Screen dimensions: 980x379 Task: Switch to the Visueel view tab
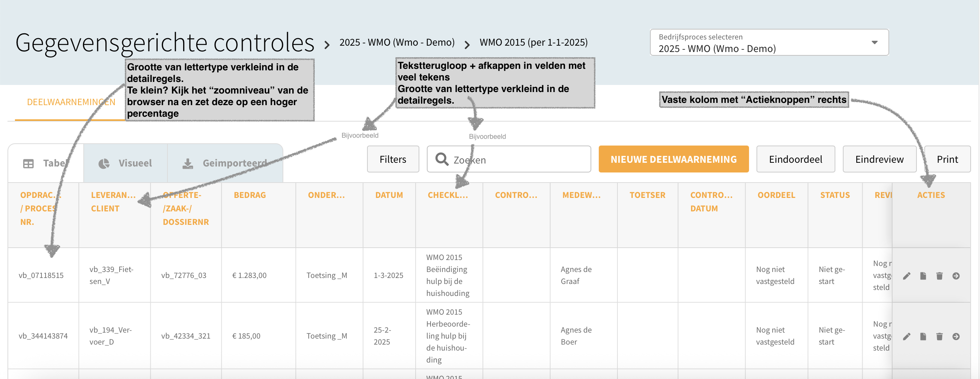tap(126, 163)
